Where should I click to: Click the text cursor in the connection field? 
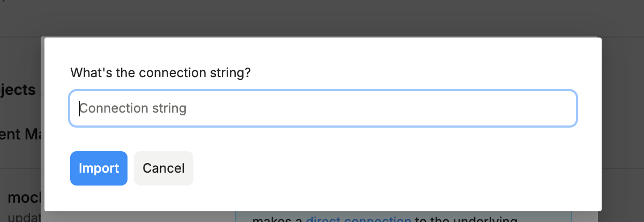(80, 108)
